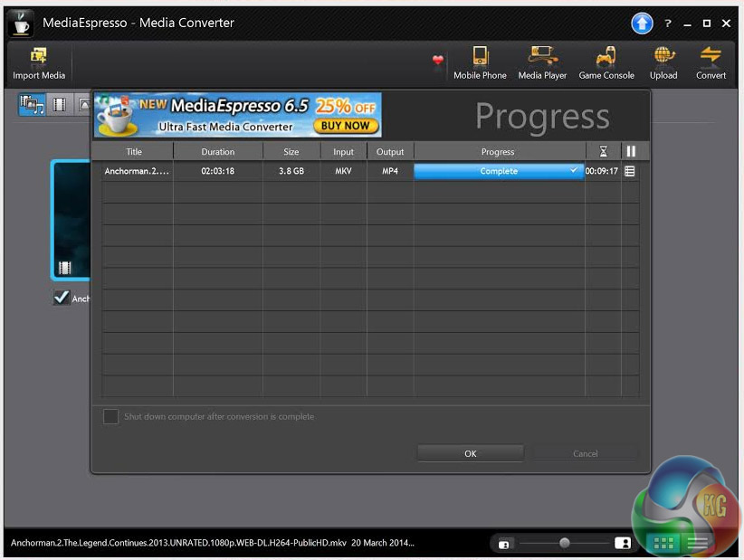Screen dimensions: 744x560
Task: Select the Anchorman.2.... title cell
Action: pos(137,171)
